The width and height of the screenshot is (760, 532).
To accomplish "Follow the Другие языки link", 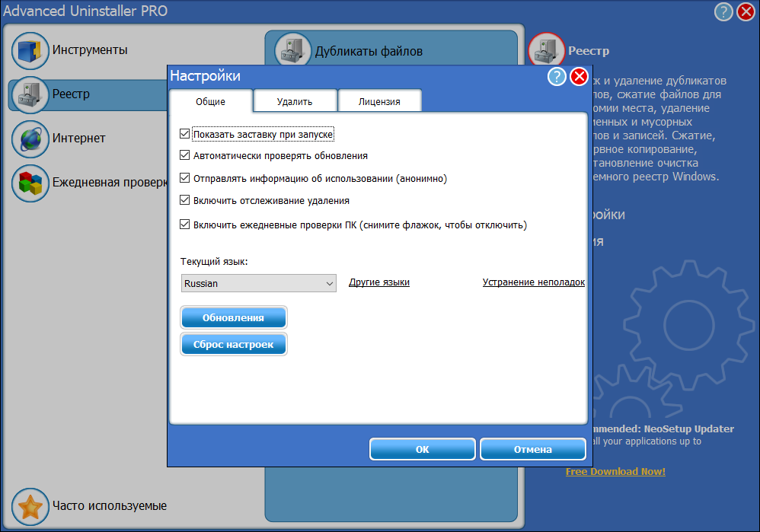I will click(x=379, y=282).
